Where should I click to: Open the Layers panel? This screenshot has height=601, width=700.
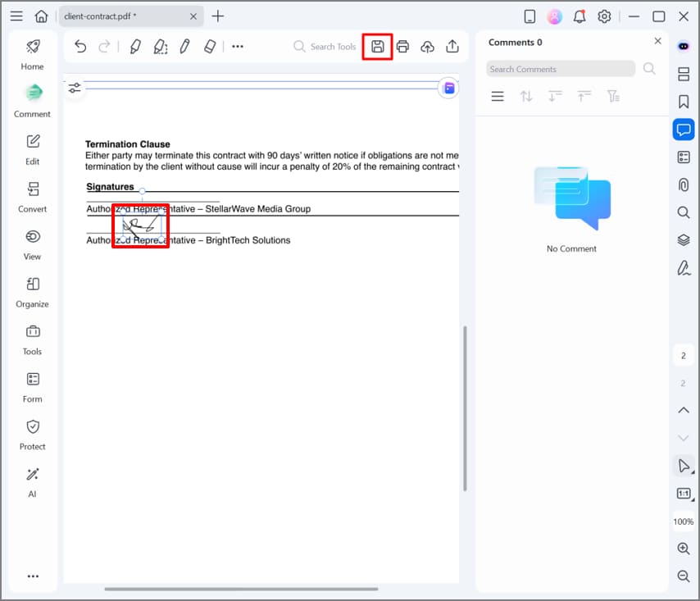(684, 239)
